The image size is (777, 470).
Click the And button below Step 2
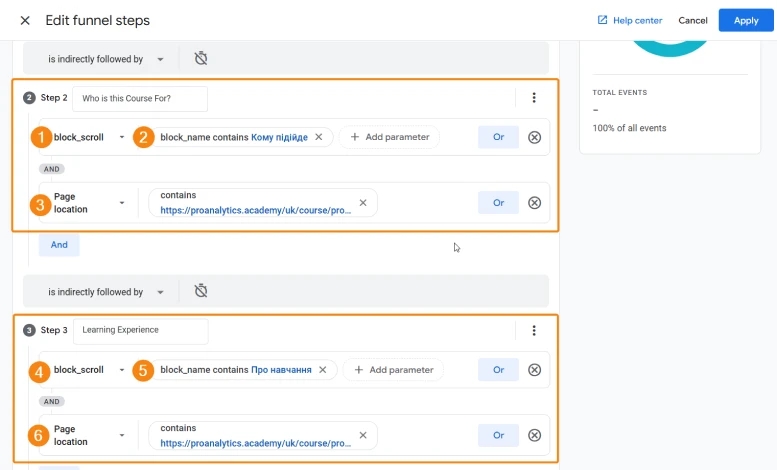pyautogui.click(x=59, y=245)
